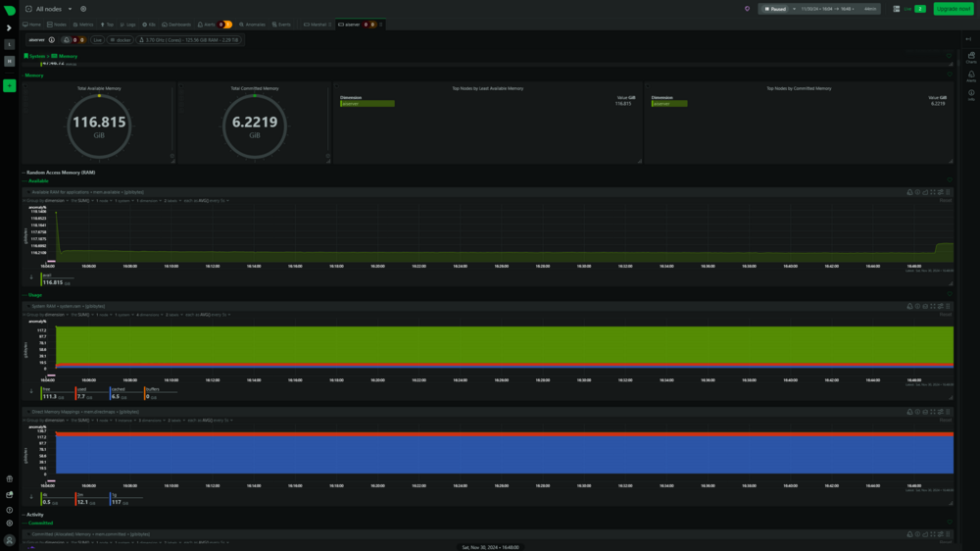The image size is (980, 551).
Task: Expand the left sidebar with the chevron arrow
Action: tap(9, 28)
